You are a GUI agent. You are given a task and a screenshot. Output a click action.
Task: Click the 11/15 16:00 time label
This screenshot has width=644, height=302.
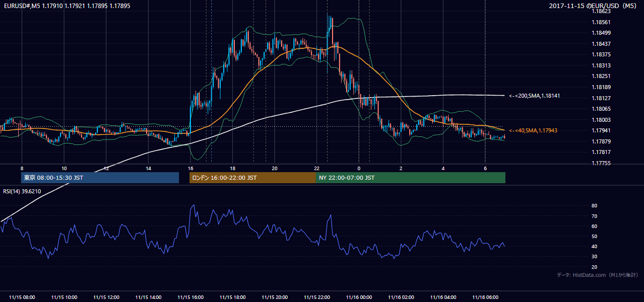point(190,297)
